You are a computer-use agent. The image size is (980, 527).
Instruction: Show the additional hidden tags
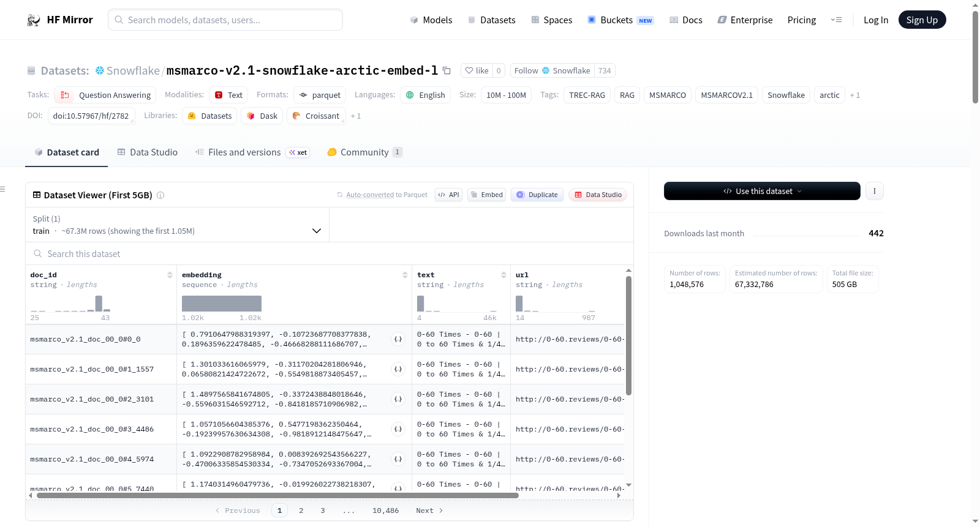855,95
